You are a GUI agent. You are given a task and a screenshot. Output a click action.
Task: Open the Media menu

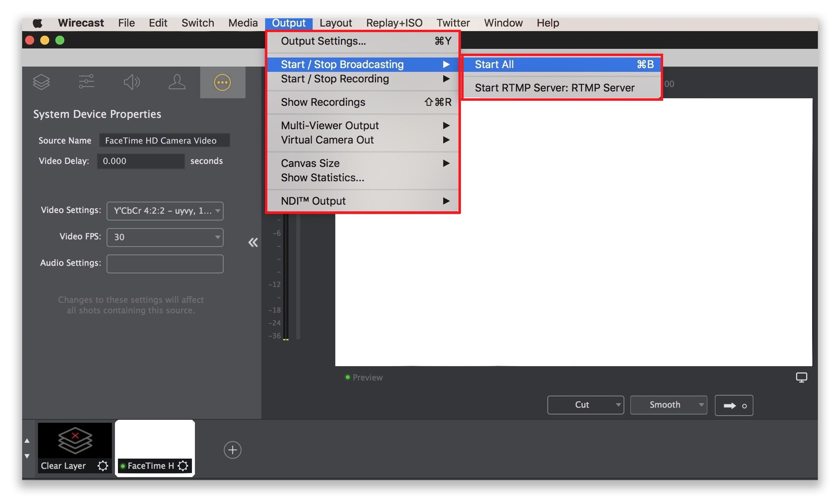(x=243, y=23)
